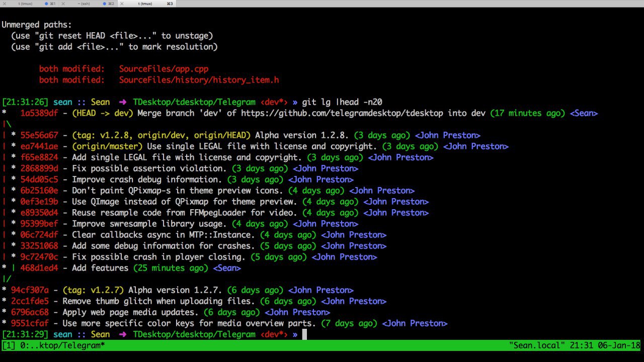This screenshot has height=362, width=644.
Task: Click the prompt timestamp [21:31:26]
Action: (x=25, y=102)
